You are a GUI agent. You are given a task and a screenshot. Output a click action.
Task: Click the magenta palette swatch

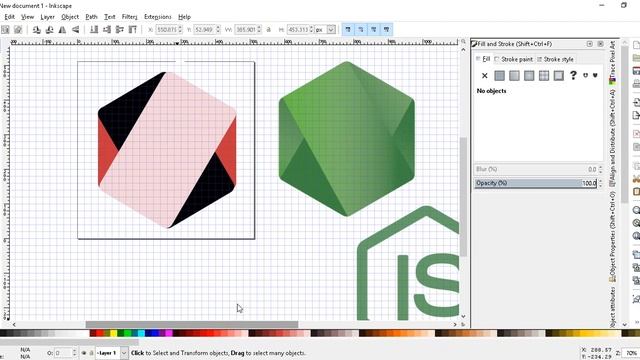[x=169, y=333]
